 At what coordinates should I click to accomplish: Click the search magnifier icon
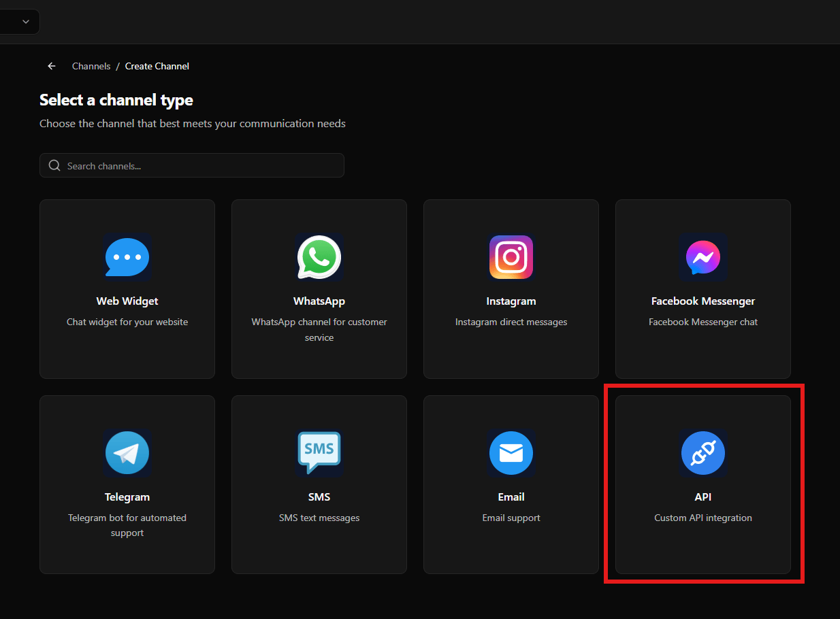pyautogui.click(x=54, y=166)
